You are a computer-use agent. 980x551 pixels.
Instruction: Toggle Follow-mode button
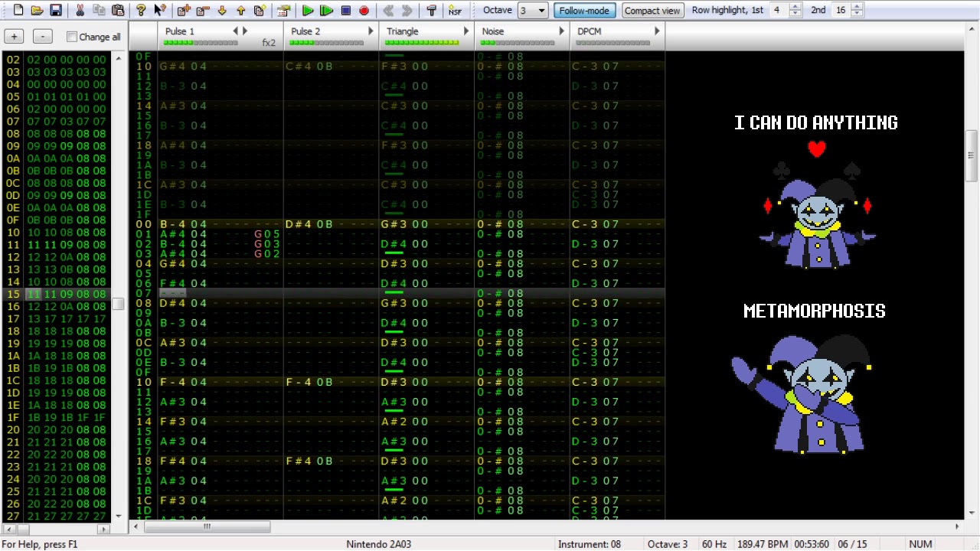(584, 11)
